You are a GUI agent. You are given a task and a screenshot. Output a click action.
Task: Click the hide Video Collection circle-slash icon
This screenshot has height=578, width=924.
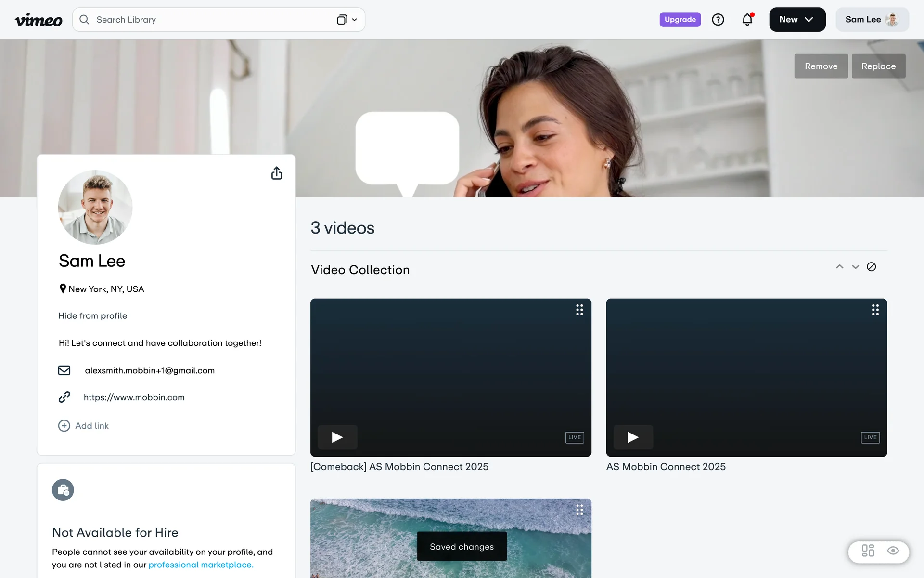(x=871, y=267)
